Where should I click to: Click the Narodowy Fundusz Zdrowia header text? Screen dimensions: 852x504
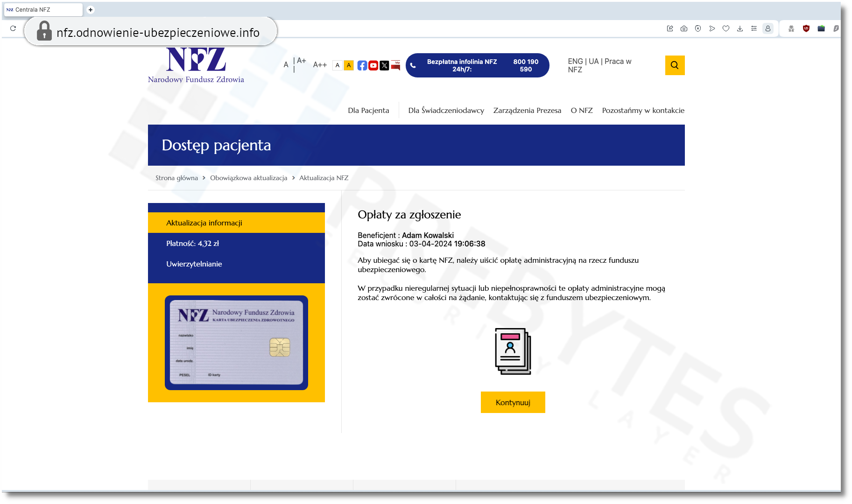[x=196, y=79]
